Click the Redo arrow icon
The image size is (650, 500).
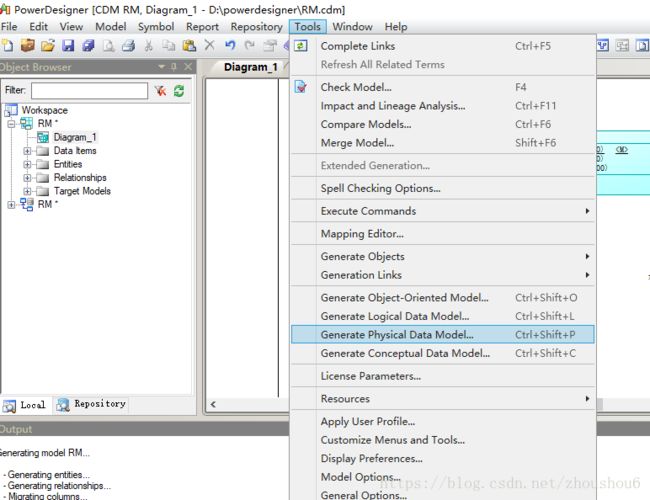click(250, 45)
